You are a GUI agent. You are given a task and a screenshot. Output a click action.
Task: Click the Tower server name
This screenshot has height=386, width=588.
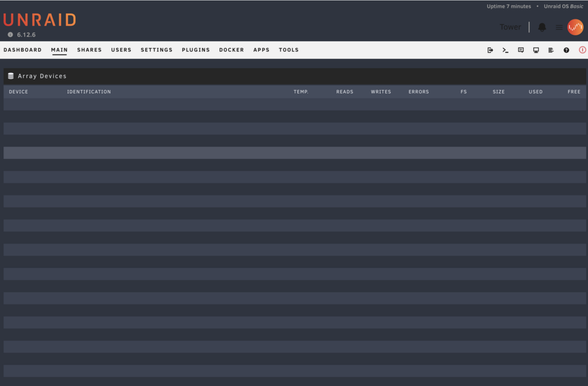510,27
